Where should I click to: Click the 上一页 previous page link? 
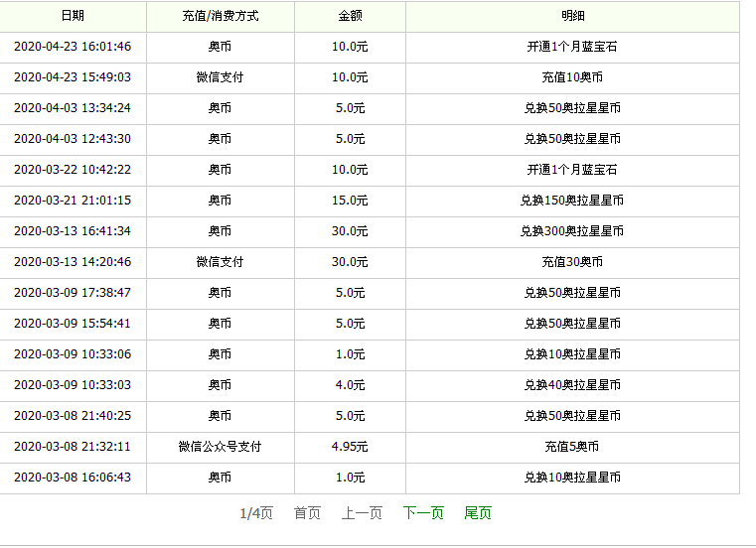(x=362, y=513)
